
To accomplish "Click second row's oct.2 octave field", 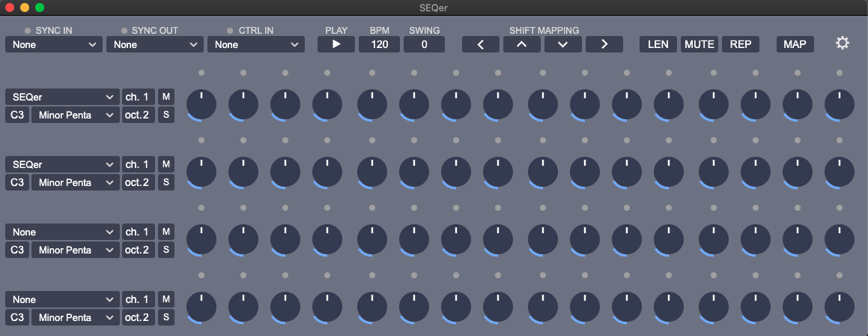I will pyautogui.click(x=139, y=182).
